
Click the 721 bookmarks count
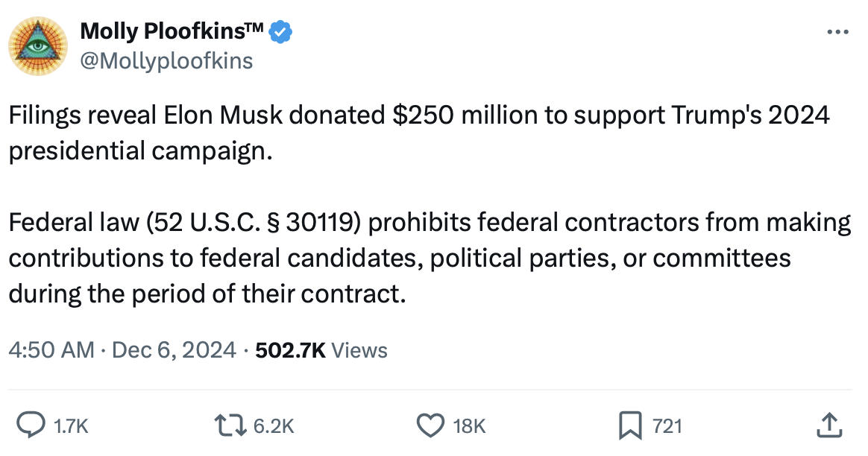coord(667,426)
